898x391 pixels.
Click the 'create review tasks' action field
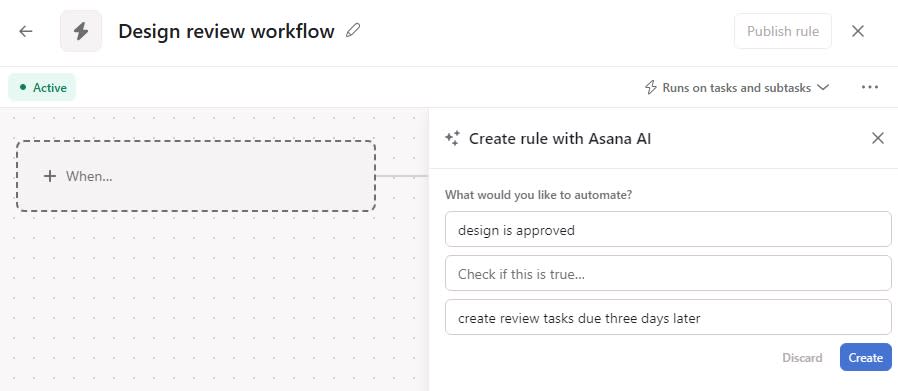(668, 318)
